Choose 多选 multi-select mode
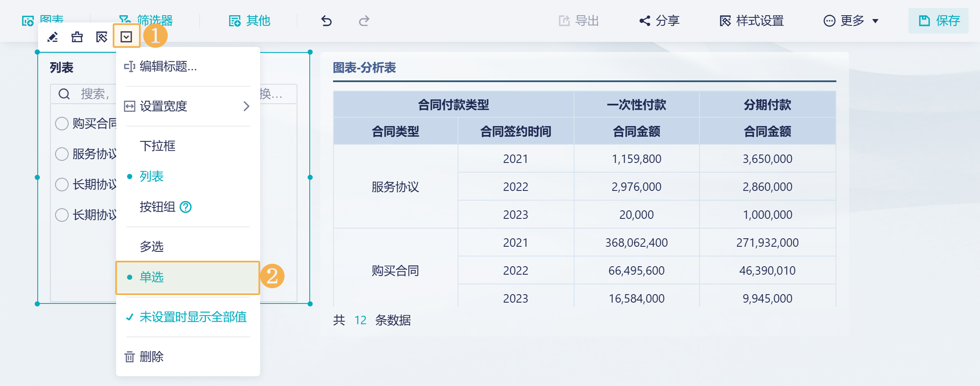Viewport: 980px width, 386px height. coord(188,247)
